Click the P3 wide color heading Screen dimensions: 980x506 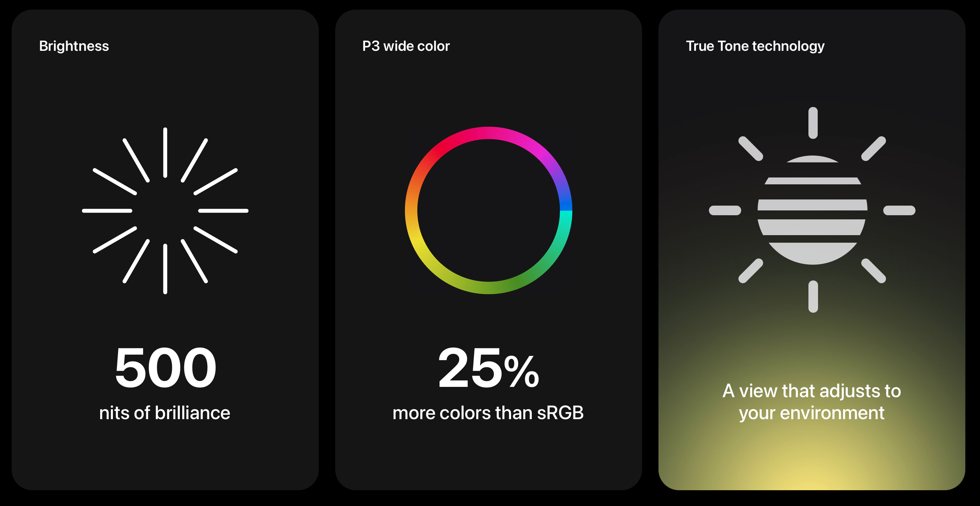[406, 46]
